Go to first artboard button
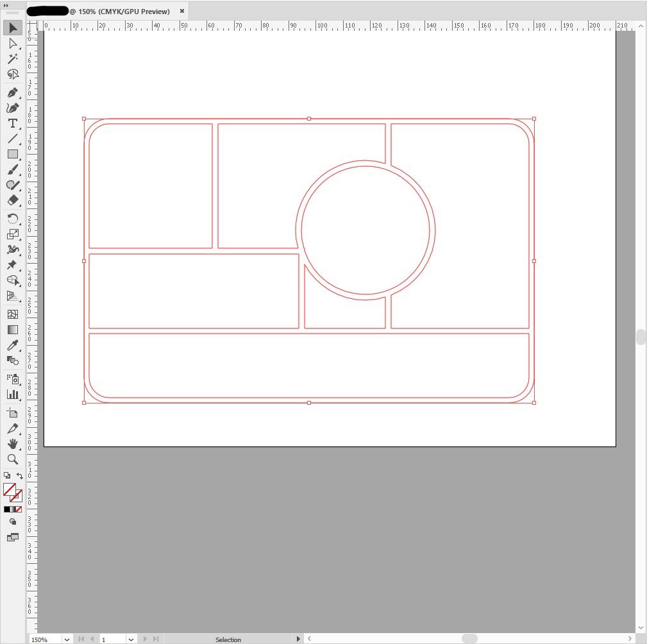Screen dimensions: 647x644 point(81,639)
